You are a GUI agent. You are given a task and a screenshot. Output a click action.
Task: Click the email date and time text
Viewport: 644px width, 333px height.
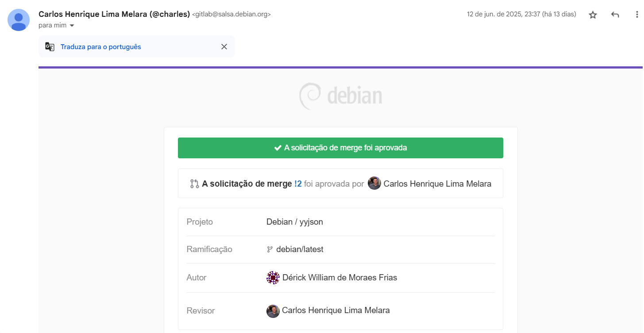(521, 15)
